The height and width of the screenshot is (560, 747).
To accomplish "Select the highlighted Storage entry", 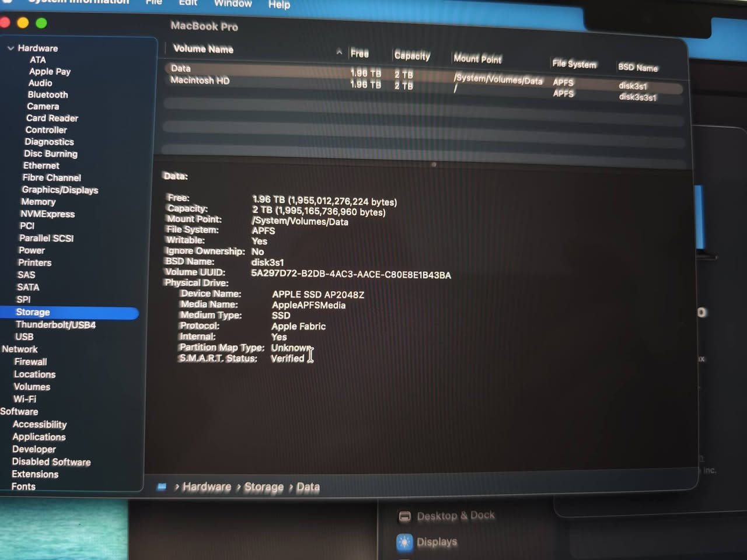I will coord(69,313).
